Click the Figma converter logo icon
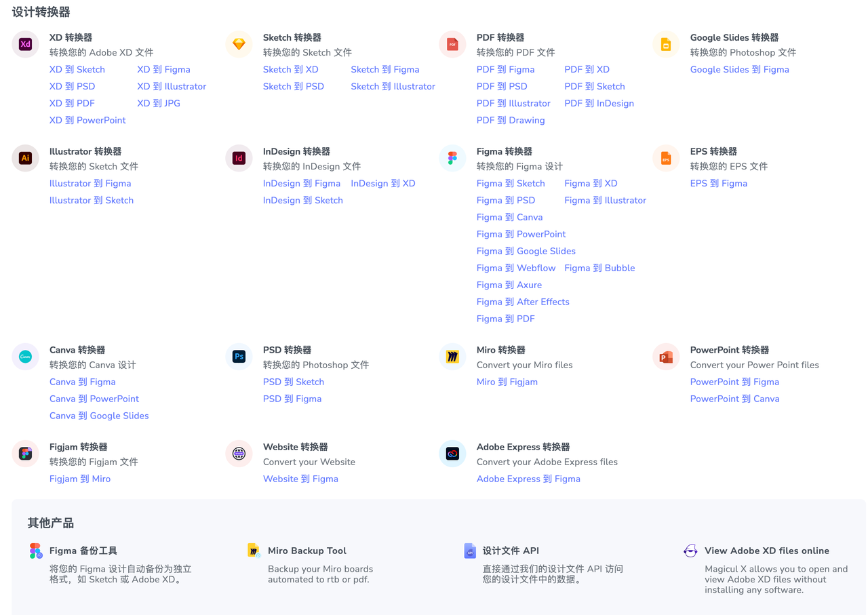This screenshot has height=615, width=868. [x=452, y=159]
